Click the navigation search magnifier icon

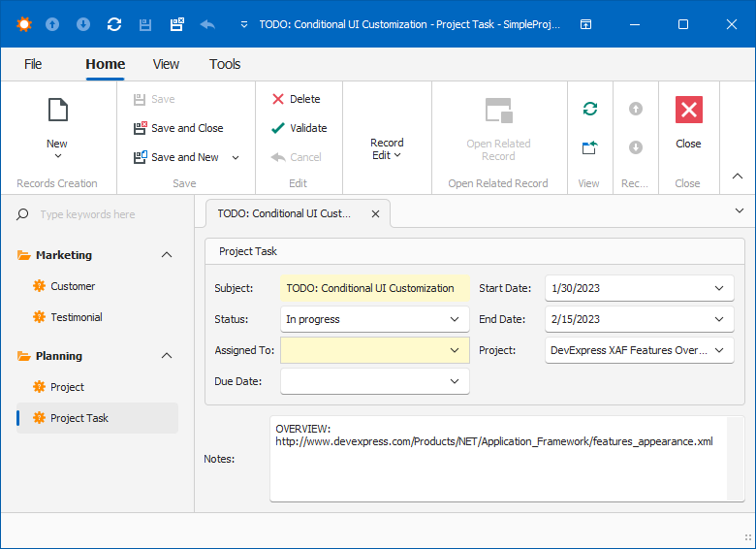click(22, 214)
